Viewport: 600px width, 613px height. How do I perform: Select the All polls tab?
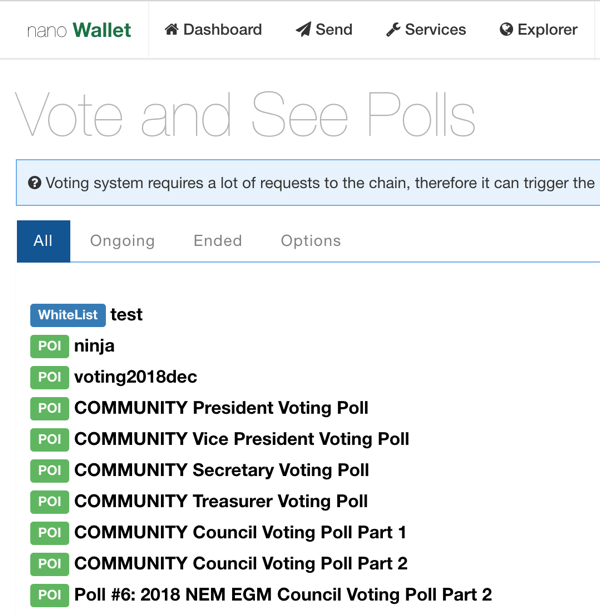[43, 241]
